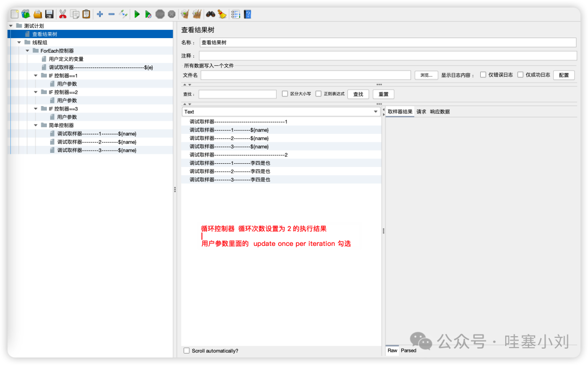The image size is (588, 365).
Task: Click the Clear results broom icon
Action: [x=185, y=14]
